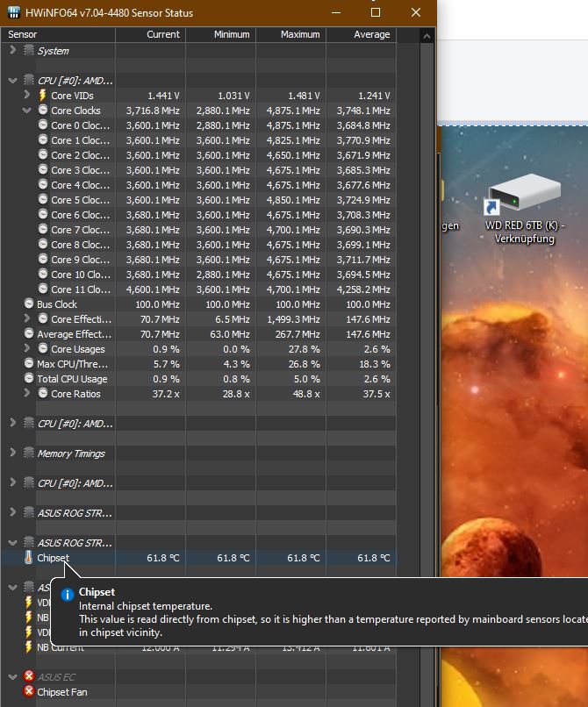Click the HWiNFO64 title bar app icon
This screenshot has height=707, width=588.
point(14,12)
